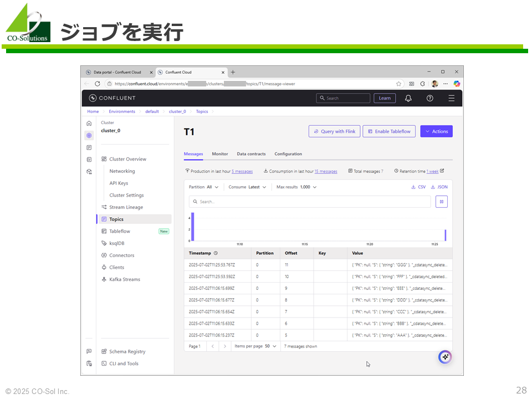532x399 pixels.
Task: Close the Data portal browser tab
Action: coord(151,72)
